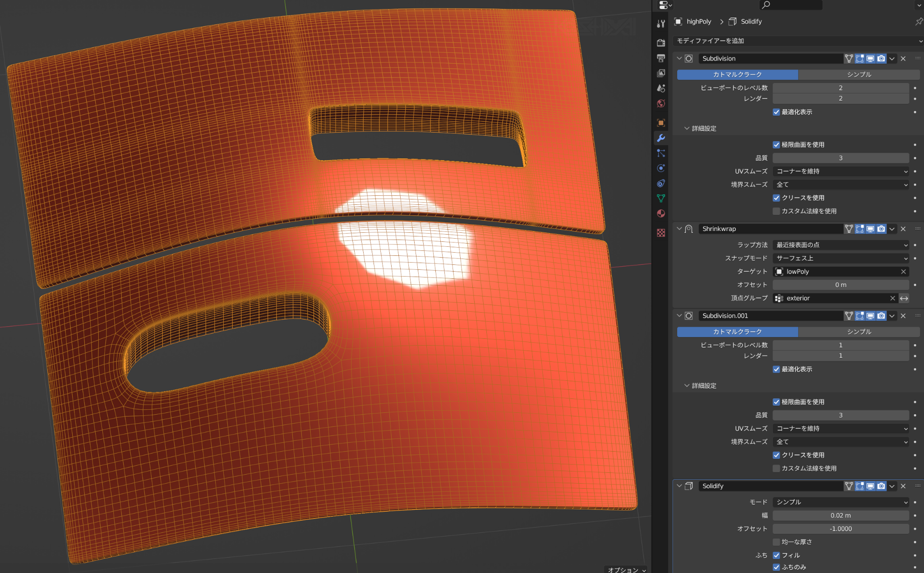Open the Subdivision modifier extras dropdown arrow

pos(892,59)
